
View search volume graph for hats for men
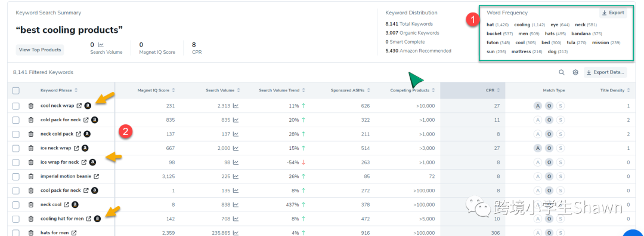click(x=236, y=232)
